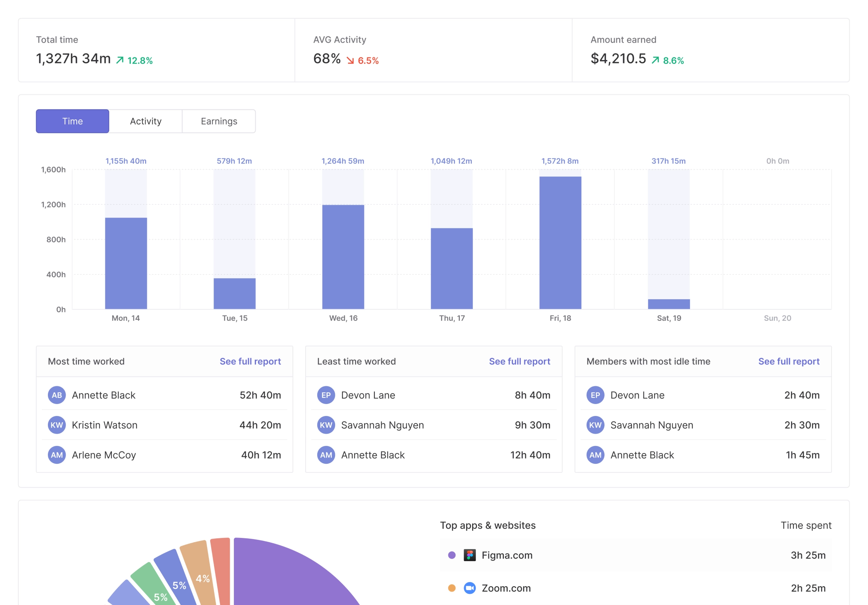Click the orange legend dot for Zoom.com
Screen dimensions: 868x605
(x=452, y=588)
